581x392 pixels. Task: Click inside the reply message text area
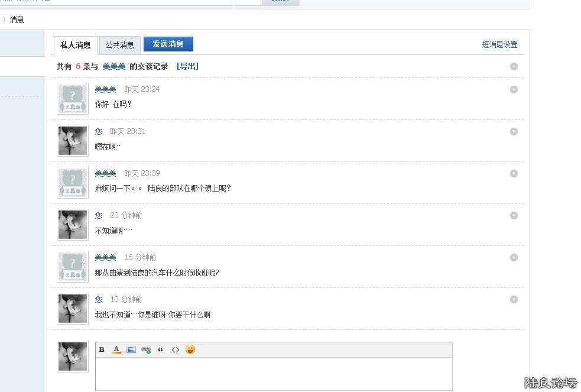[273, 374]
